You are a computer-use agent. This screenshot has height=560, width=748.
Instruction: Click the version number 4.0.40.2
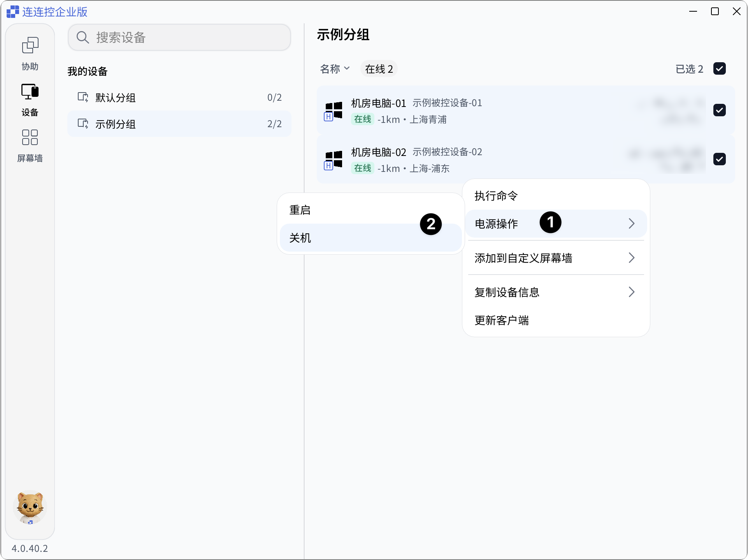30,548
